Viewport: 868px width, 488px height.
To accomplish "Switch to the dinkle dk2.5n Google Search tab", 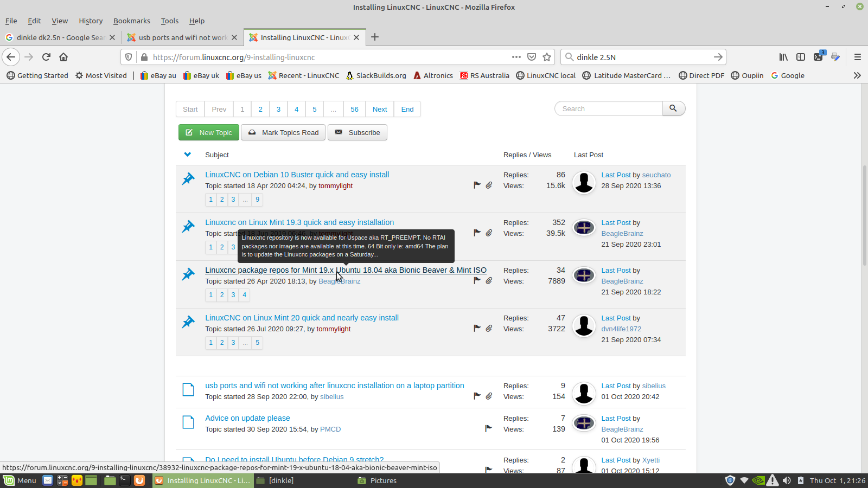I will tap(60, 37).
